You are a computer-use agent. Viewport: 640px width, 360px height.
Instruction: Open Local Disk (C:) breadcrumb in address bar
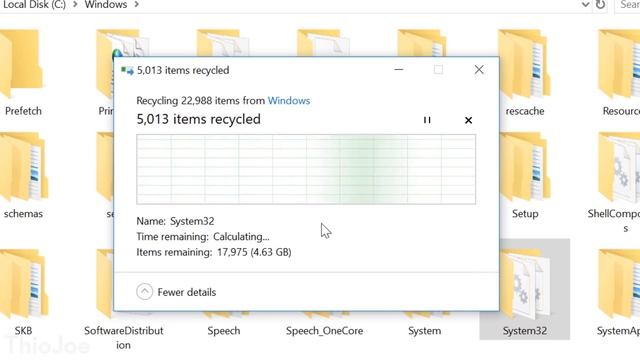coord(33,5)
